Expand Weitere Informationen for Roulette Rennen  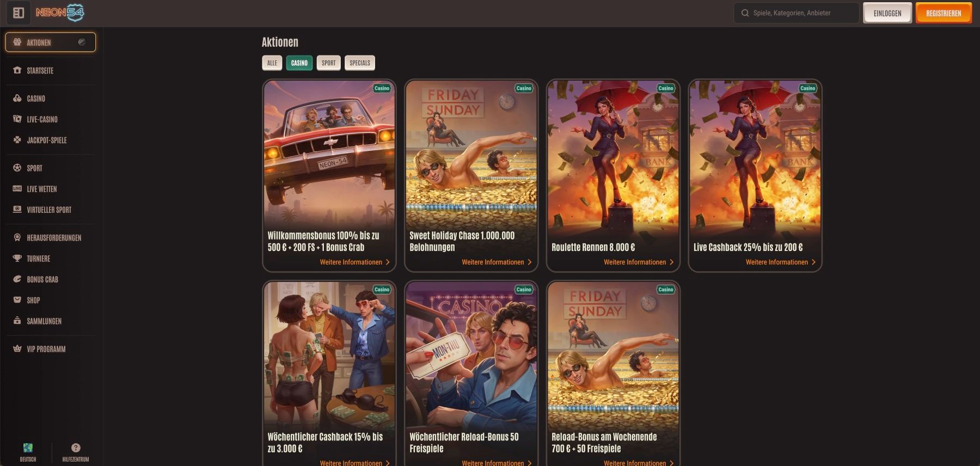[638, 262]
